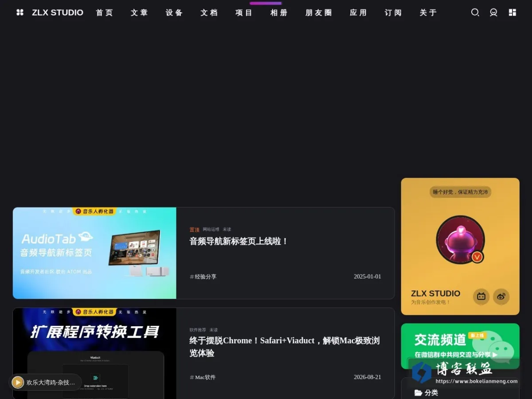Play the music player track button
The image size is (532, 399).
18,382
